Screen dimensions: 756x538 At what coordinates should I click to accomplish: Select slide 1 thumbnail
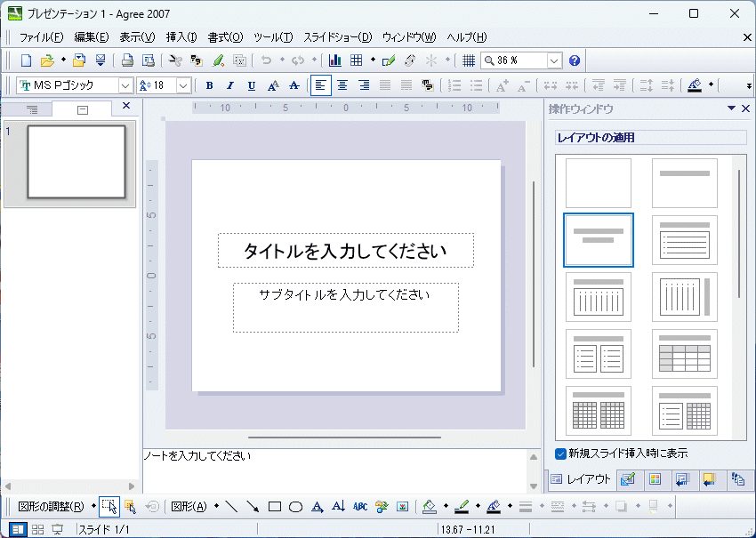coord(76,162)
